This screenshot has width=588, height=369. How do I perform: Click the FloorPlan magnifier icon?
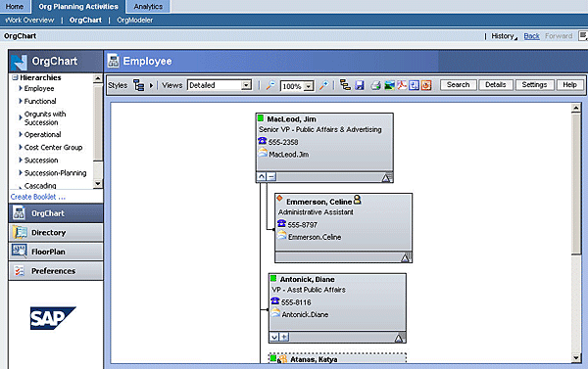(x=19, y=251)
